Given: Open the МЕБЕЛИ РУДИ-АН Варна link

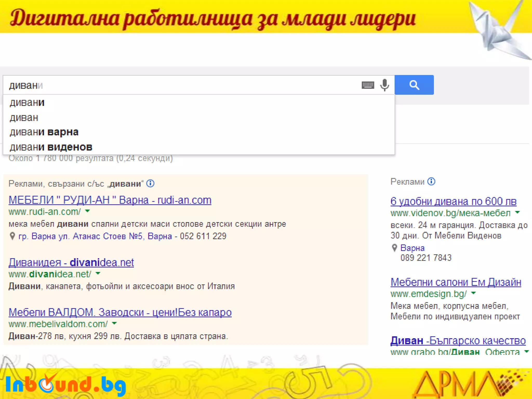Looking at the screenshot, I should click(110, 200).
